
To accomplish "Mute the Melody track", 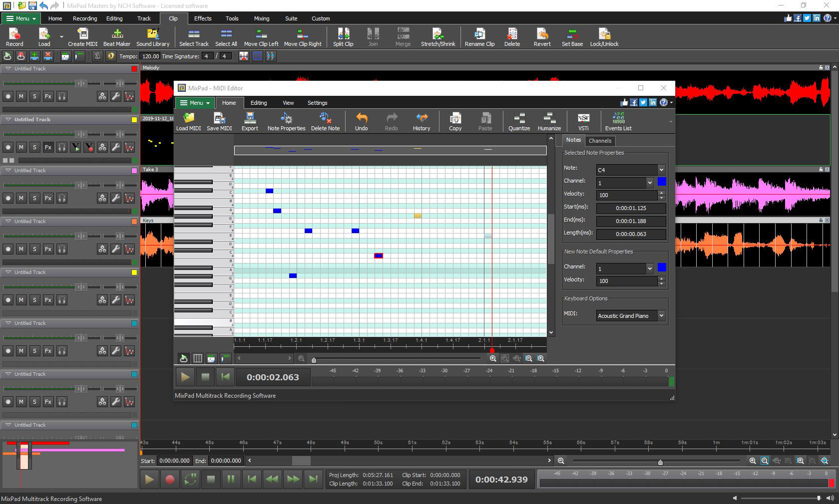I will [x=21, y=96].
